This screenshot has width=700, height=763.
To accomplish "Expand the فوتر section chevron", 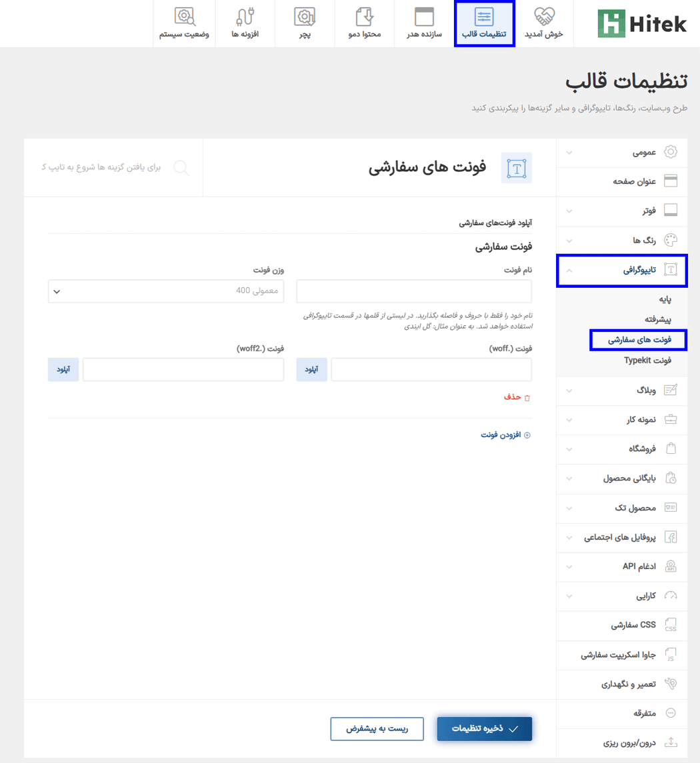I will coord(569,211).
